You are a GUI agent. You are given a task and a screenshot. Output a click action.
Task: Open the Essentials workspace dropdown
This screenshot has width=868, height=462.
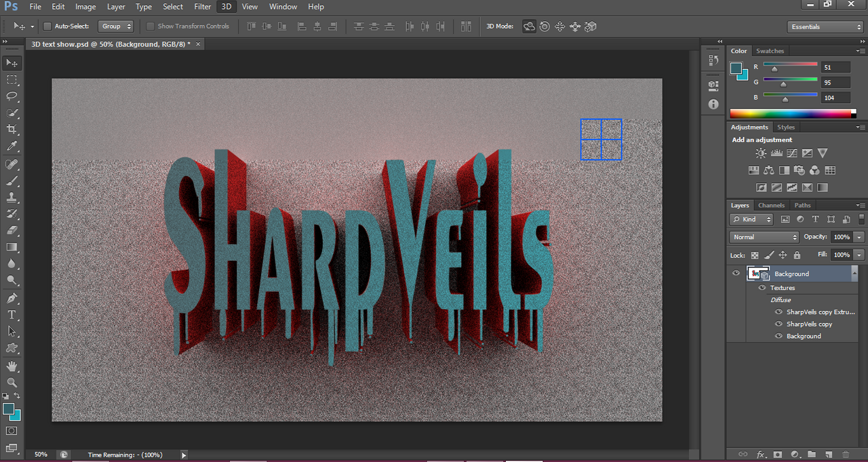click(x=825, y=26)
